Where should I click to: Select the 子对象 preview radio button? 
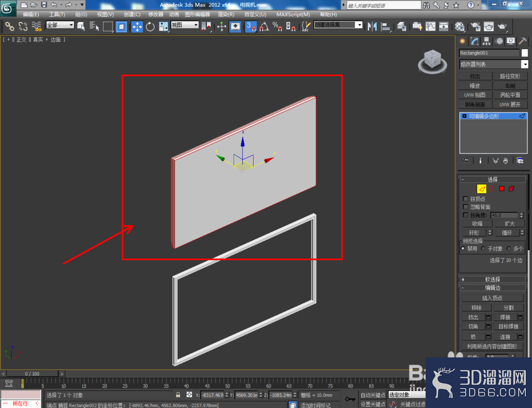483,249
